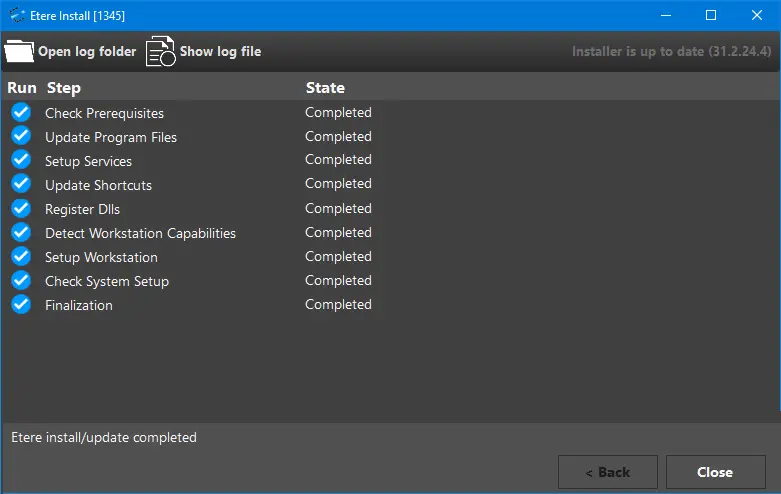Click the Open log folder icon

[19, 51]
